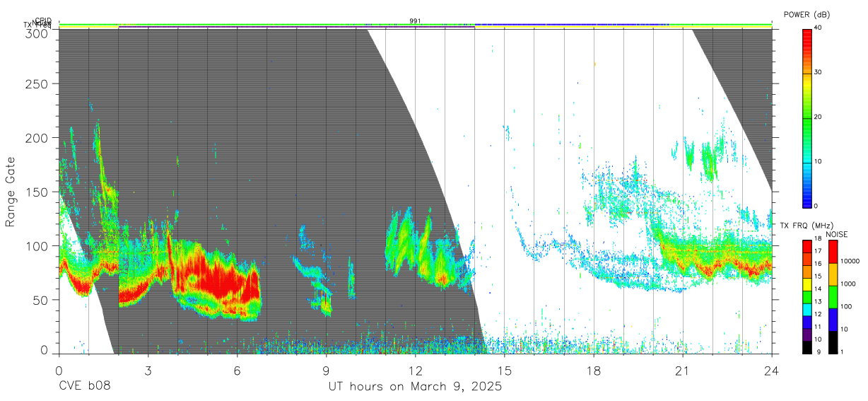Click the 'Range Gate' y-axis title

click(x=11, y=192)
